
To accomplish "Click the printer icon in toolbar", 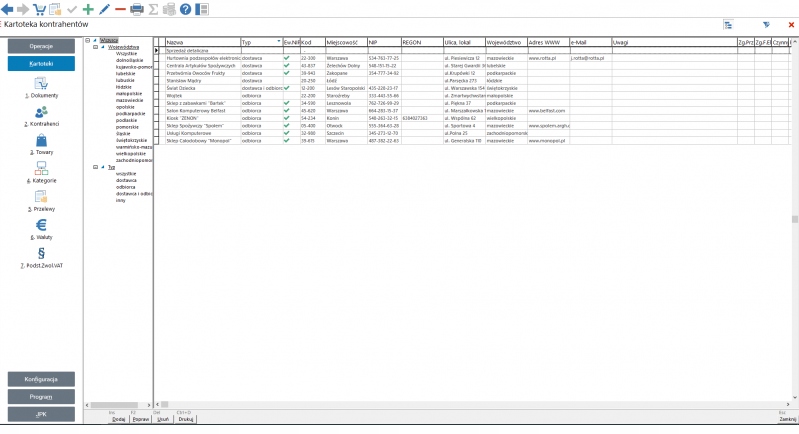I will 137,9.
